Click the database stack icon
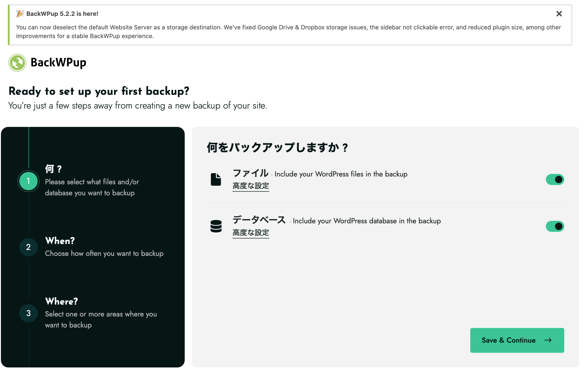 (216, 226)
